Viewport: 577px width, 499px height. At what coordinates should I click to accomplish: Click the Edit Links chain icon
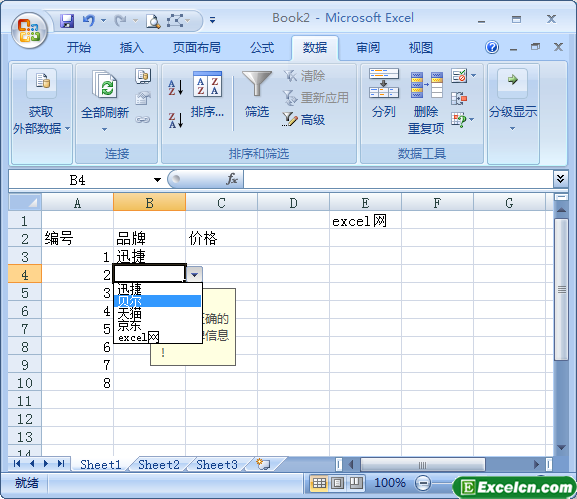(x=143, y=120)
